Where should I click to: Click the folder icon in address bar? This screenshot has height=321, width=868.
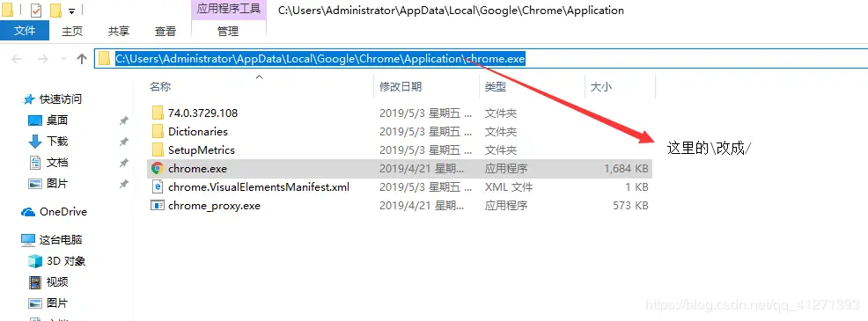105,59
